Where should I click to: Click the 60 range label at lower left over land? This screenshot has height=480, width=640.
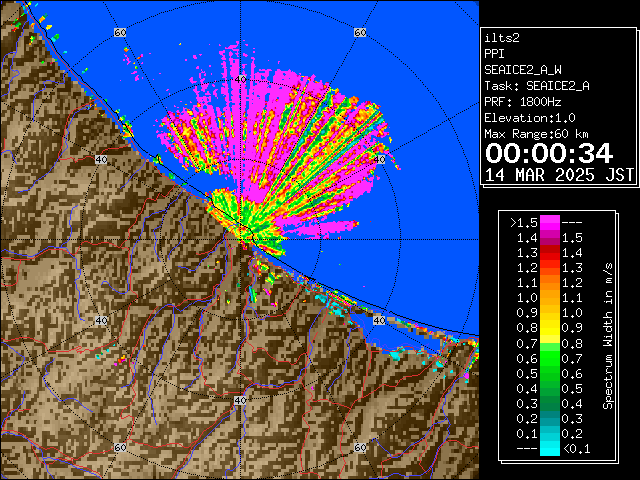[x=120, y=447]
